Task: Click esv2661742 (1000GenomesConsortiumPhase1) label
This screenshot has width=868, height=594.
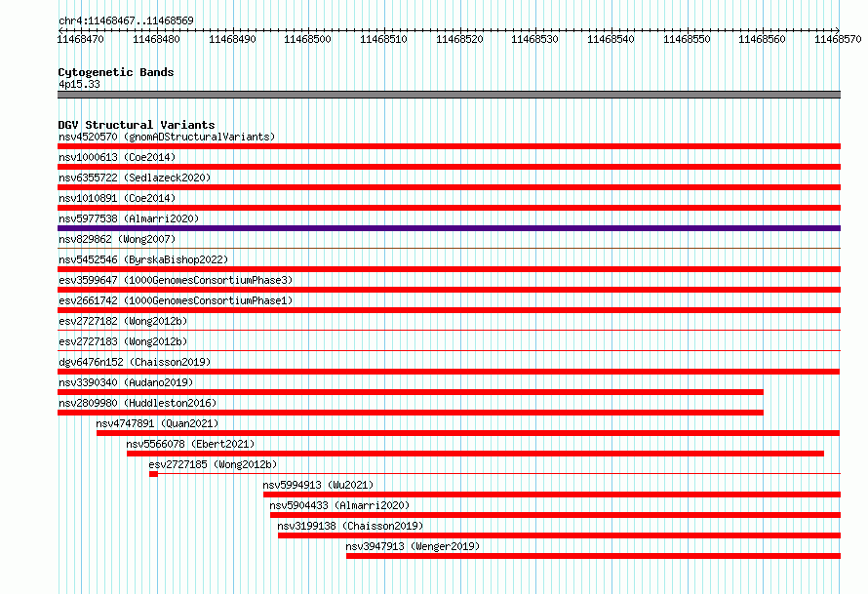Action: point(176,300)
